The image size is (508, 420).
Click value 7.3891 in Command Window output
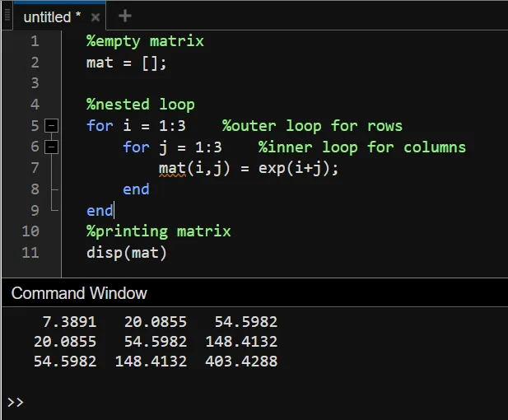69,322
